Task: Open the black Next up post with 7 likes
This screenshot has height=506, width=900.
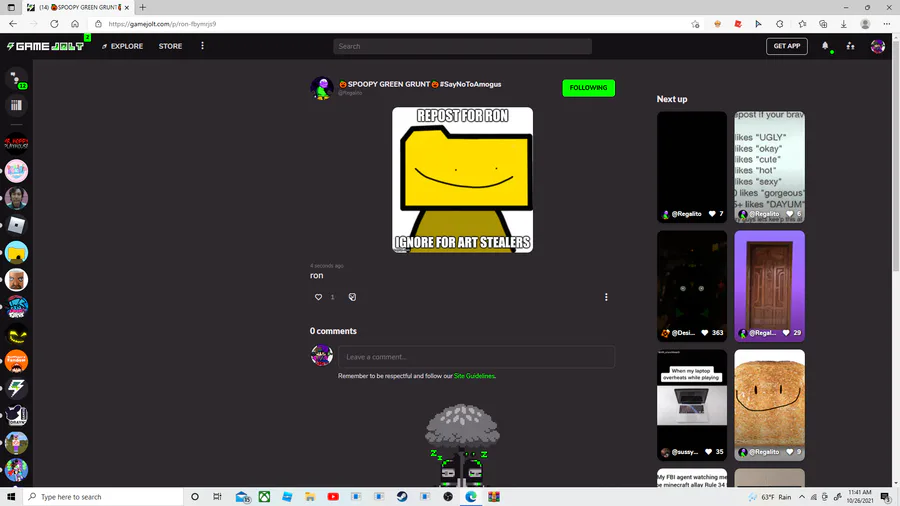Action: coord(692,167)
